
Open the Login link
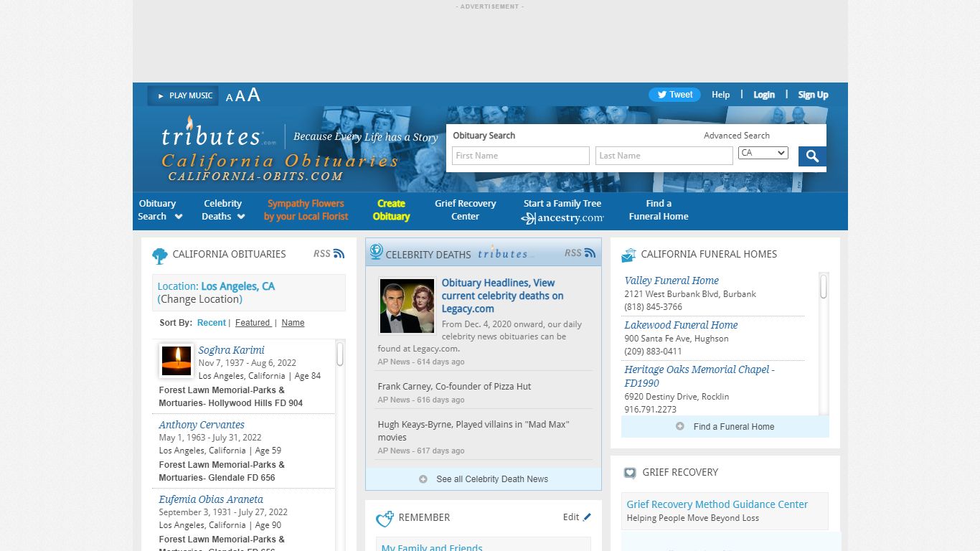764,95
